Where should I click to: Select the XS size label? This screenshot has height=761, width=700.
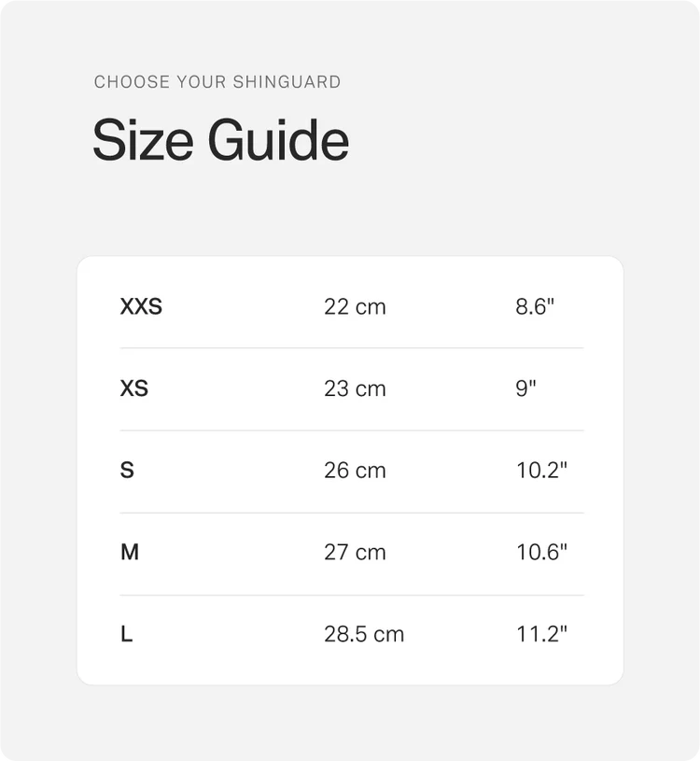[x=134, y=388]
